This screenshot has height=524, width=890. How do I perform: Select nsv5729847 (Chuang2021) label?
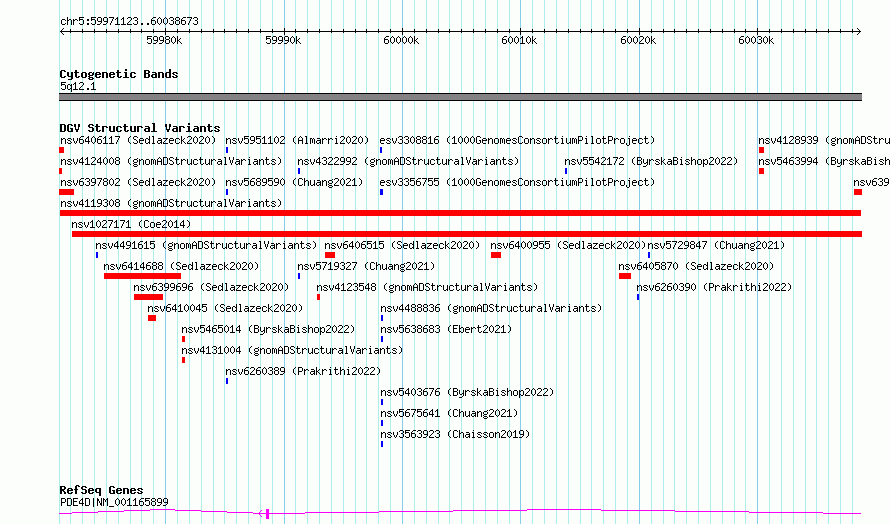click(716, 245)
